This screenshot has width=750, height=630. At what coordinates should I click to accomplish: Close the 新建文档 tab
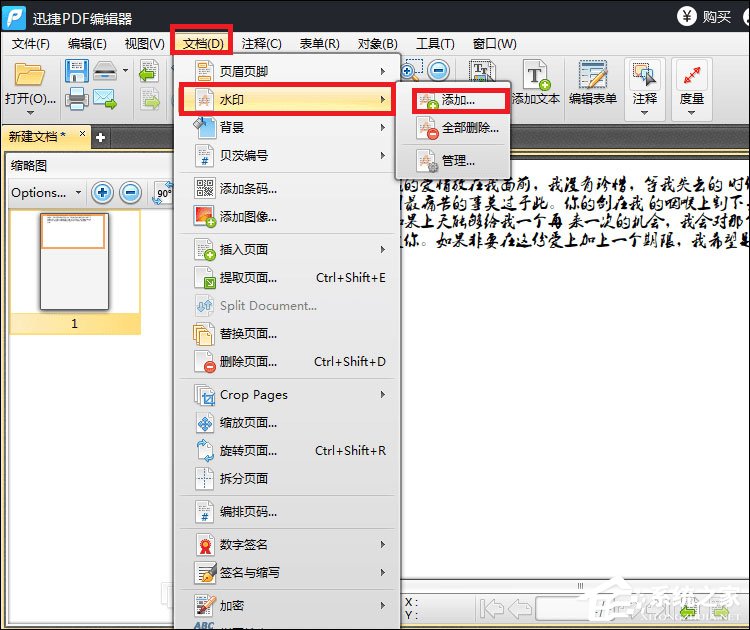coord(82,133)
